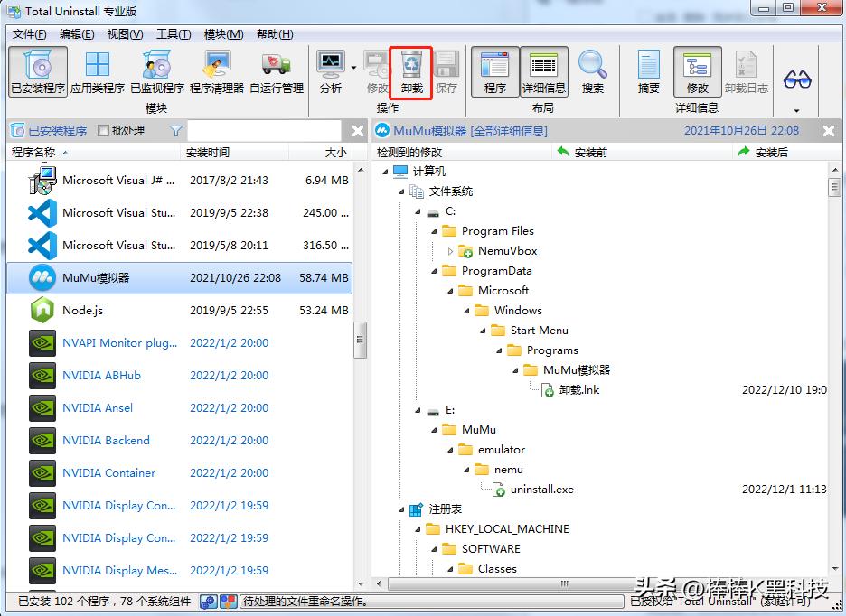The width and height of the screenshot is (846, 616).
Task: Open the 视图(V) menu
Action: coord(125,34)
